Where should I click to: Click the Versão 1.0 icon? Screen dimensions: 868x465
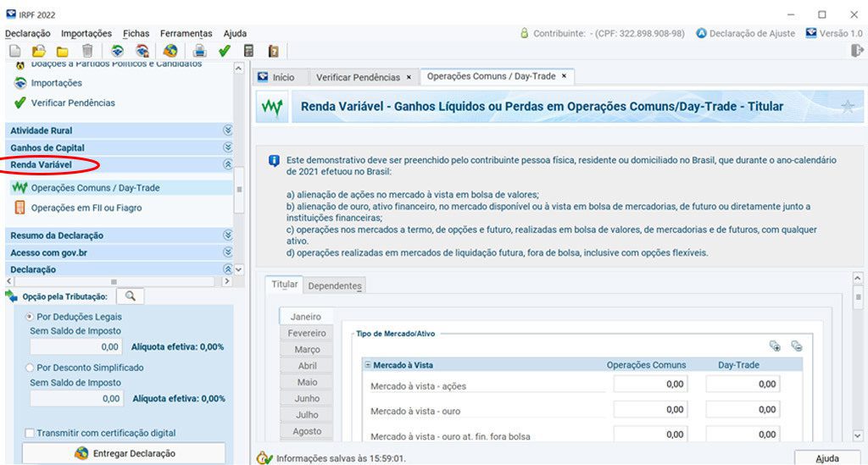coord(811,33)
